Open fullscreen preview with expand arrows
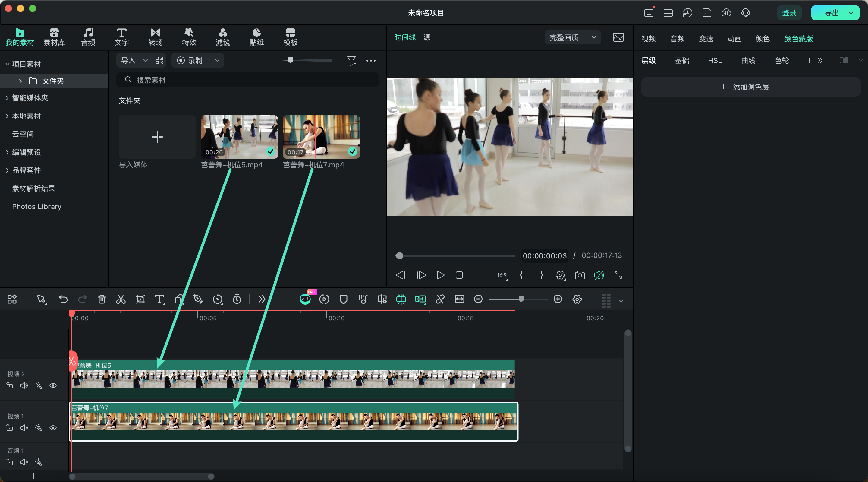 [618, 275]
